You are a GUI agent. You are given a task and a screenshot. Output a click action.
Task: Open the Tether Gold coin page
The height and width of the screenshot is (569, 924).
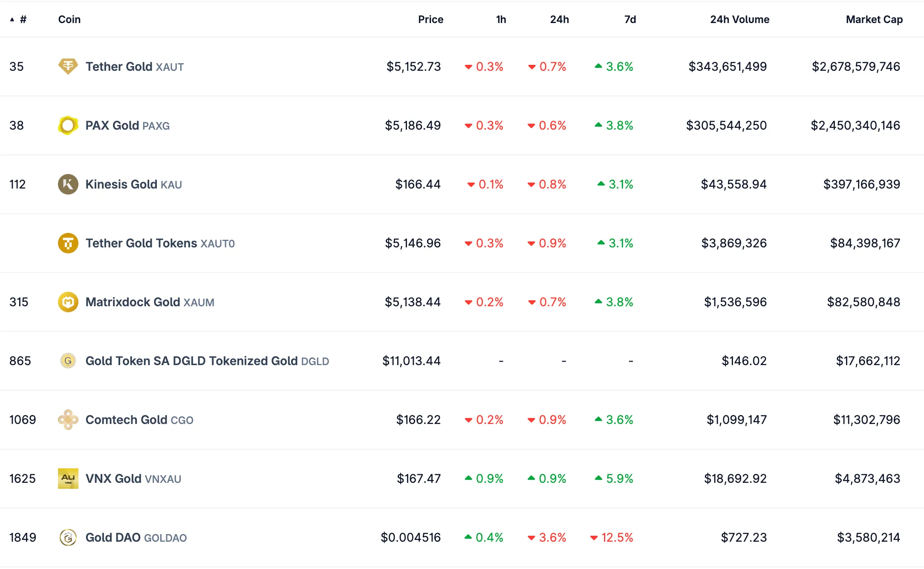tap(119, 67)
